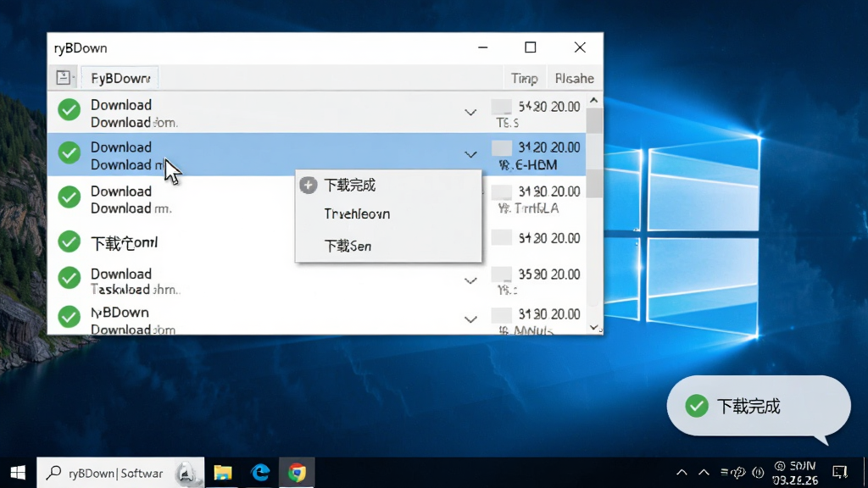Select the 下载 list row text
Image resolution: width=868 pixels, height=488 pixels.
pos(124,243)
